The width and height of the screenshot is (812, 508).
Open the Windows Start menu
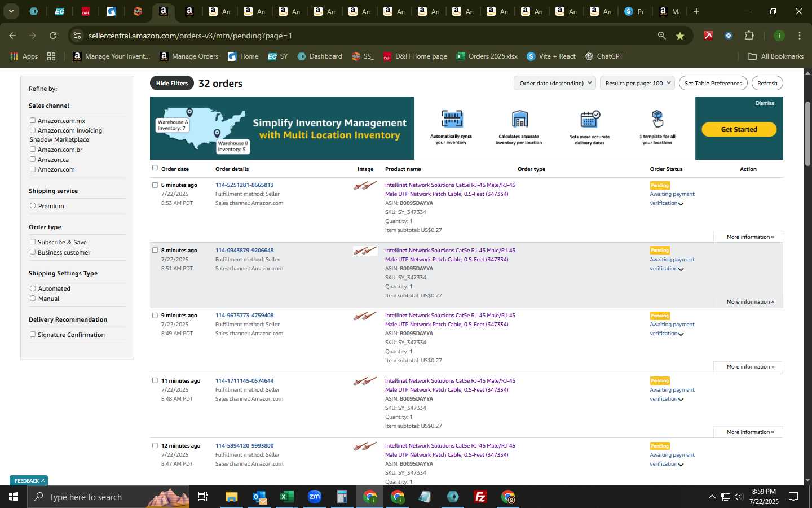click(x=14, y=497)
